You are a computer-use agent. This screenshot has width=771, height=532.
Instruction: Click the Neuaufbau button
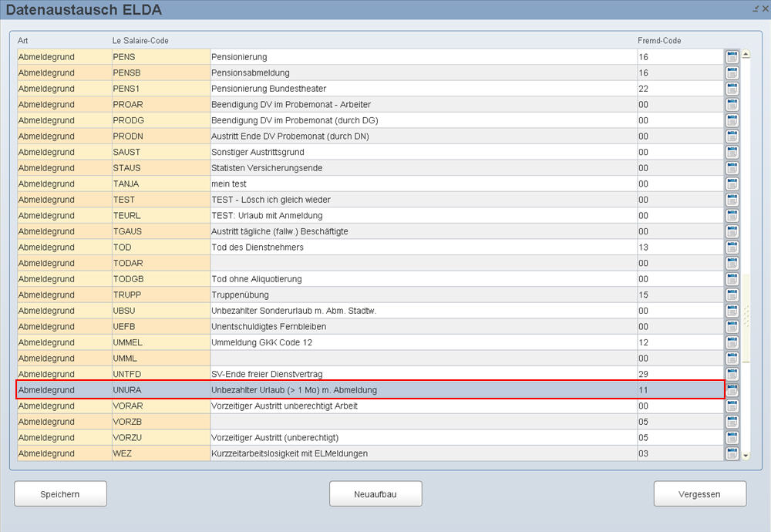375,493
